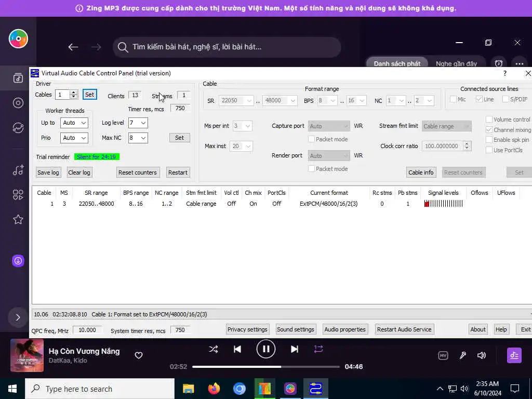
Task: Open the SR minimum 22050 dropdown
Action: click(x=236, y=100)
